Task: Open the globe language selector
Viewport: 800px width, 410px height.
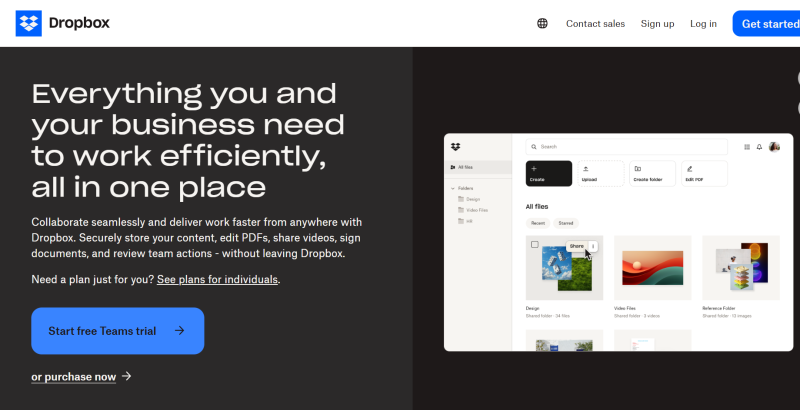Action: pos(542,23)
